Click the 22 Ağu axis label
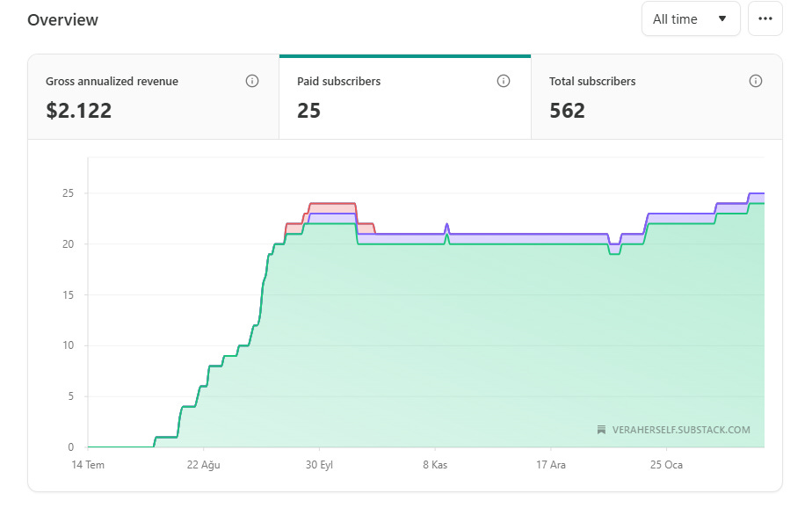 [204, 465]
